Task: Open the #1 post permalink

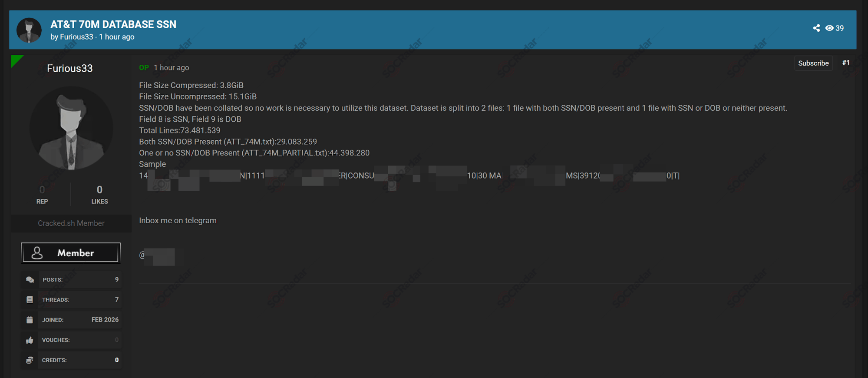Action: coord(846,63)
